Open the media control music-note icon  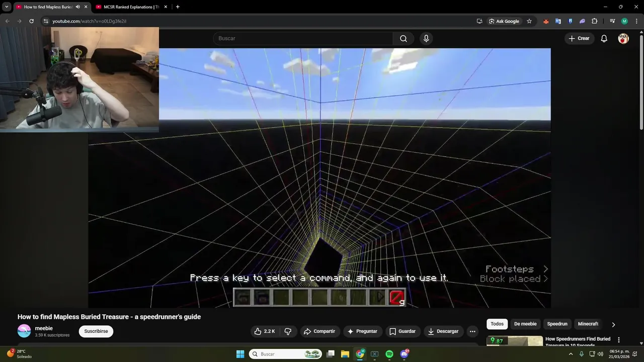[x=612, y=21]
